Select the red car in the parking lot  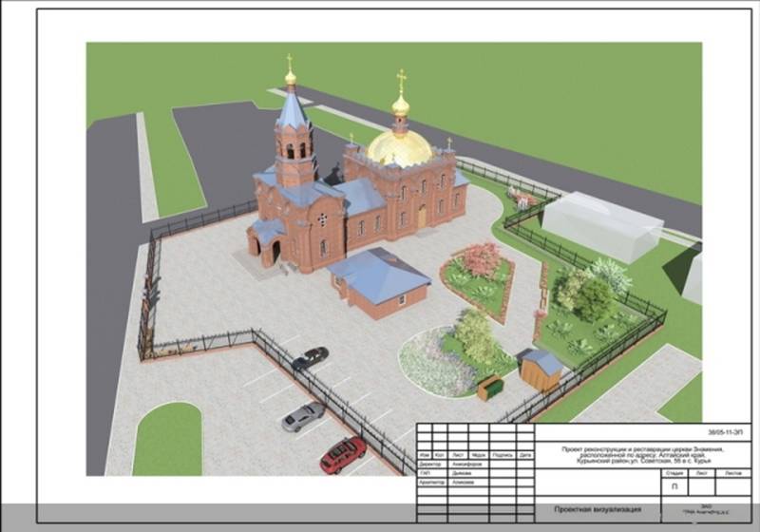click(x=342, y=454)
